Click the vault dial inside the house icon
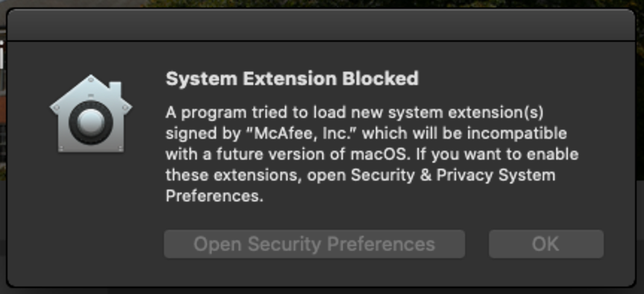 pyautogui.click(x=91, y=122)
